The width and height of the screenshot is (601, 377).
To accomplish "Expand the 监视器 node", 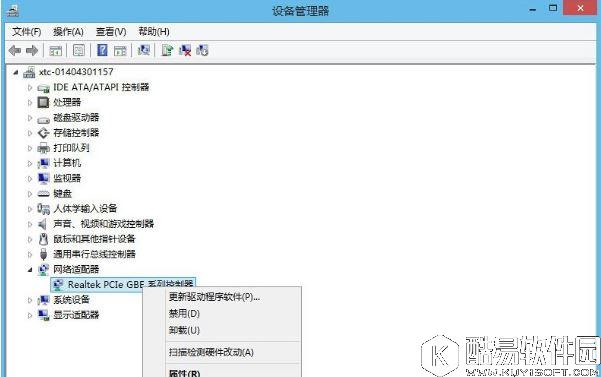I will click(30, 179).
